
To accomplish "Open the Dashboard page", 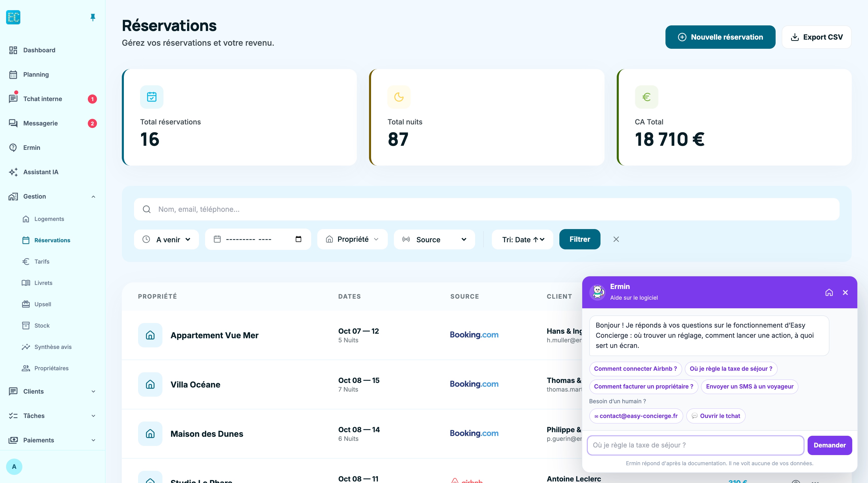I will pyautogui.click(x=53, y=50).
